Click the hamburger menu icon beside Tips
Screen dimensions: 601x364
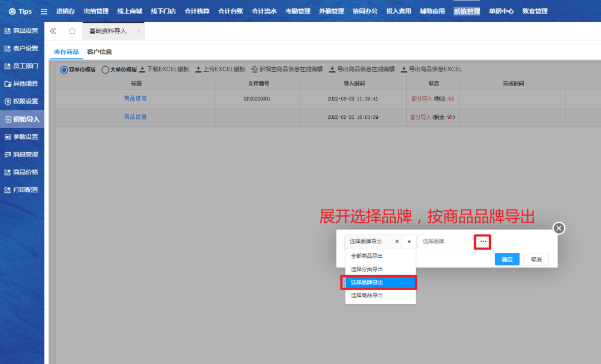44,11
